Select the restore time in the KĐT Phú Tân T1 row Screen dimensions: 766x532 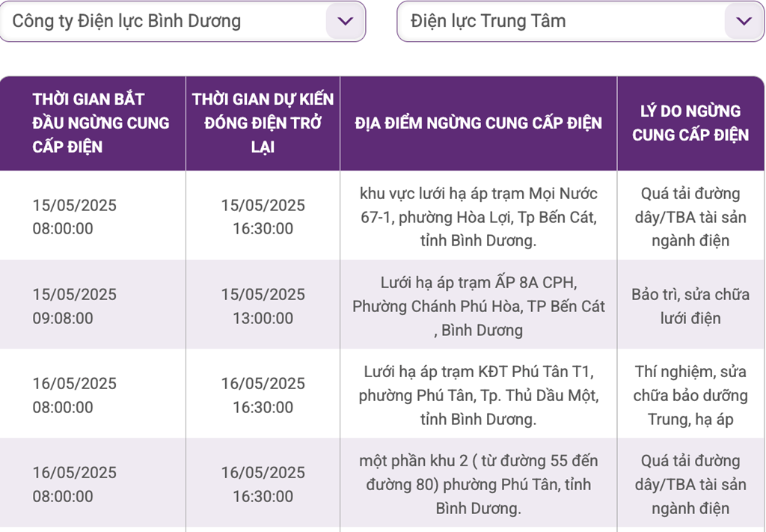click(263, 395)
